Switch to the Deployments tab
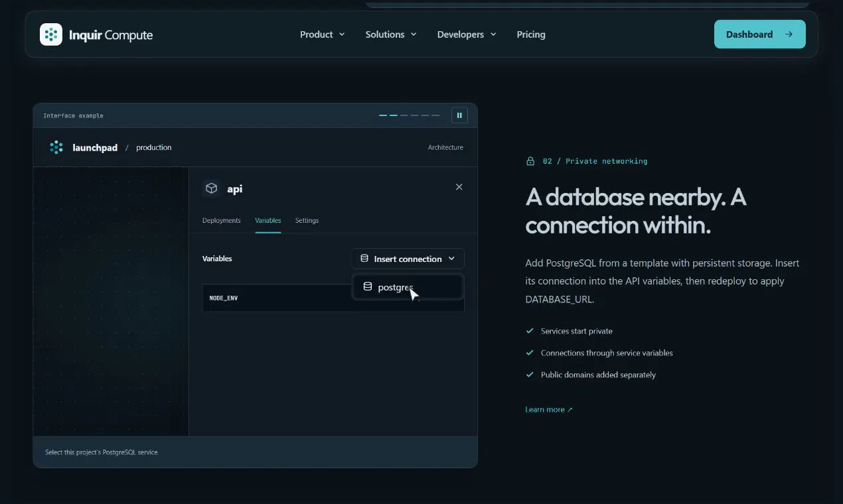The height and width of the screenshot is (504, 843). tap(221, 220)
